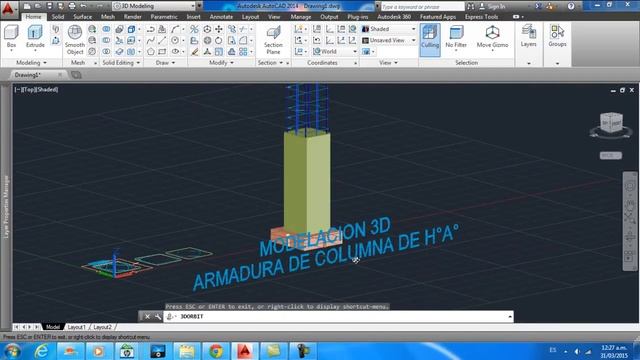This screenshot has height=360, width=640.
Task: Open Google Chrome from the taskbar
Action: [x=216, y=351]
